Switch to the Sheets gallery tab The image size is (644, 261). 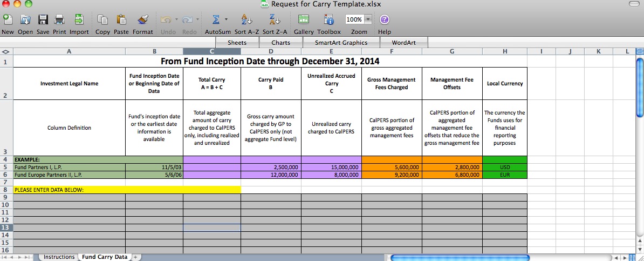coord(237,42)
